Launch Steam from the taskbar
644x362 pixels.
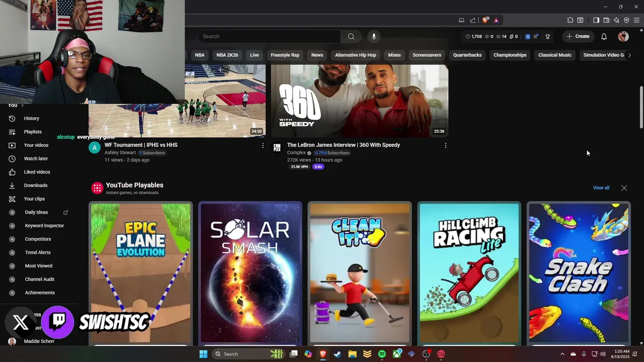coord(338,354)
